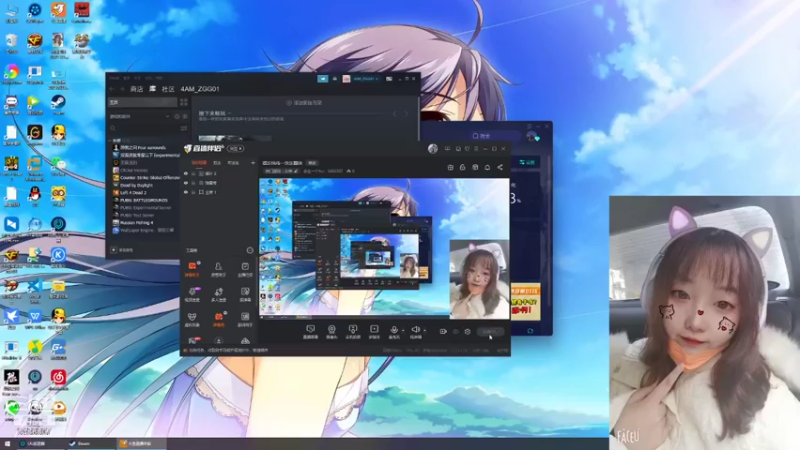Click the blue Steam announcements icon

tap(322, 79)
